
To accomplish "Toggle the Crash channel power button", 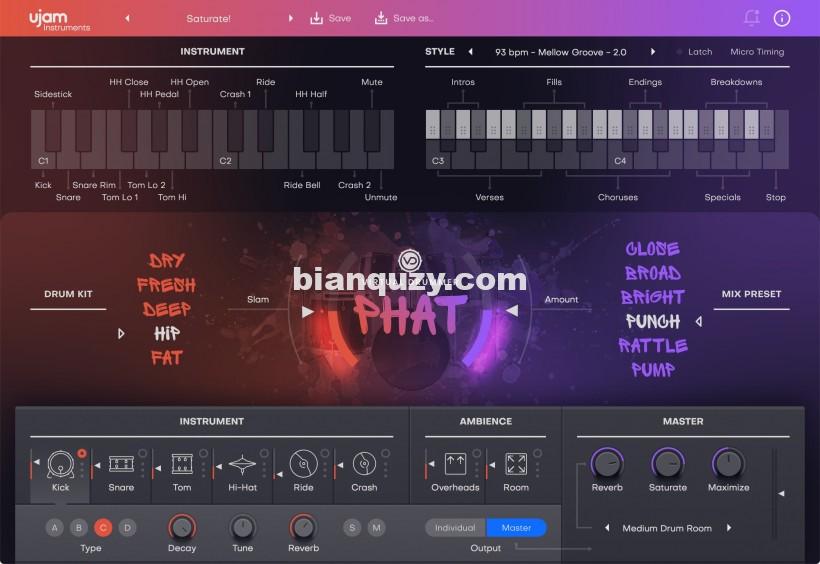I will click(385, 454).
